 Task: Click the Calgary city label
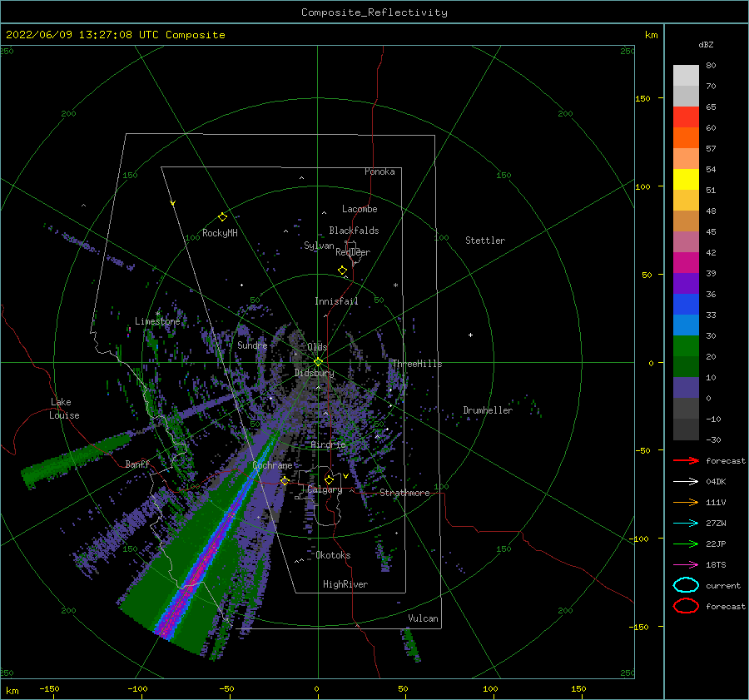point(325,489)
